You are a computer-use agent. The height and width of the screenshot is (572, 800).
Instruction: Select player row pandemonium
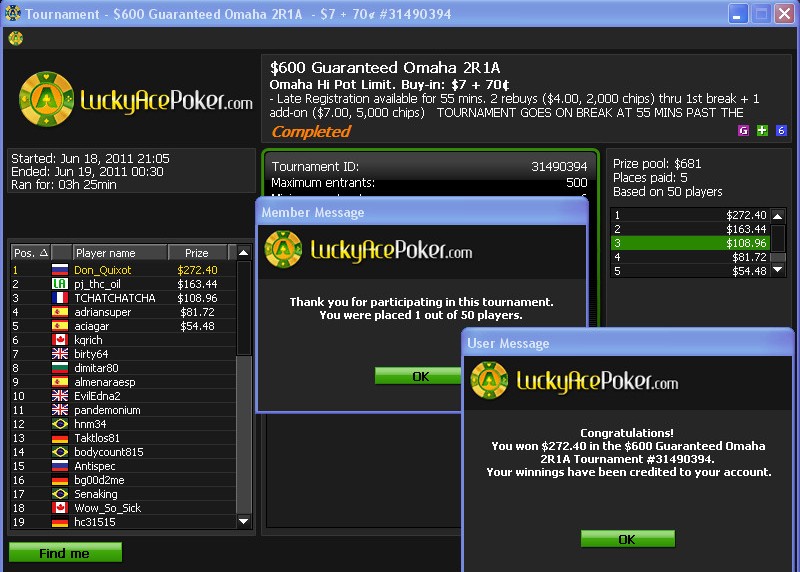(x=123, y=410)
